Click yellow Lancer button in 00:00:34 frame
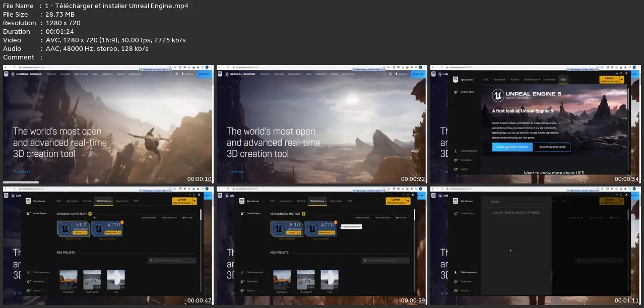 tap(609, 80)
